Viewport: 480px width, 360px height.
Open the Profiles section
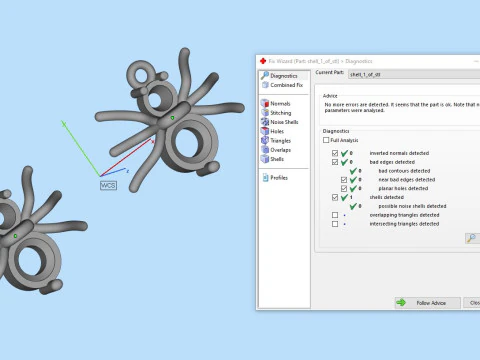[x=275, y=178]
